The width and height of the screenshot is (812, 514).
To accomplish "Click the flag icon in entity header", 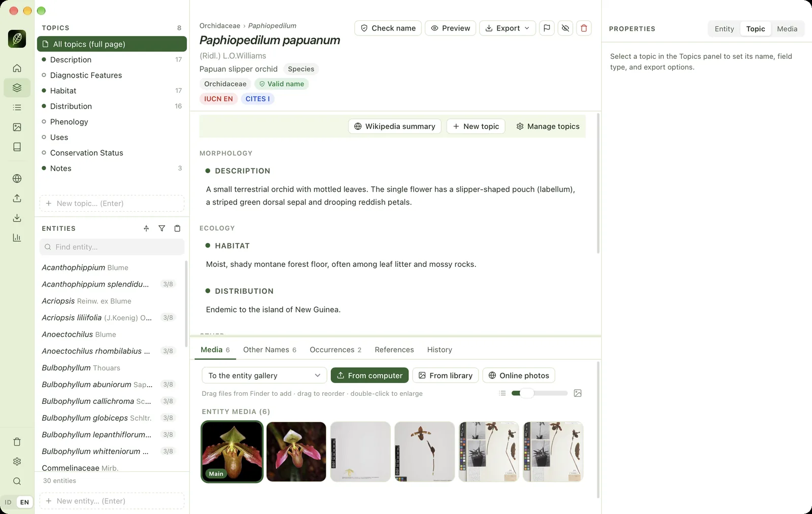I will (547, 28).
